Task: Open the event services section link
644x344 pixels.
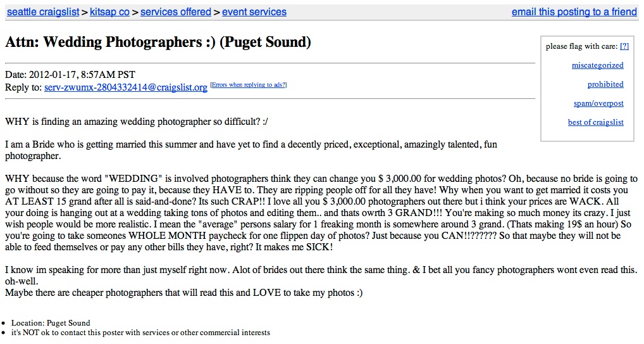Action: [x=254, y=12]
